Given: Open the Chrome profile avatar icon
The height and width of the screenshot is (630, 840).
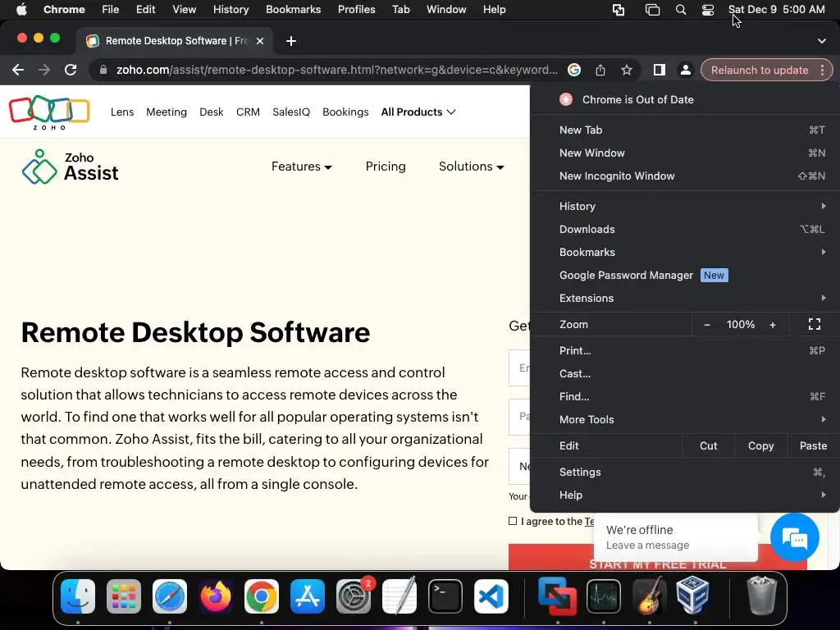Looking at the screenshot, I should (x=686, y=71).
